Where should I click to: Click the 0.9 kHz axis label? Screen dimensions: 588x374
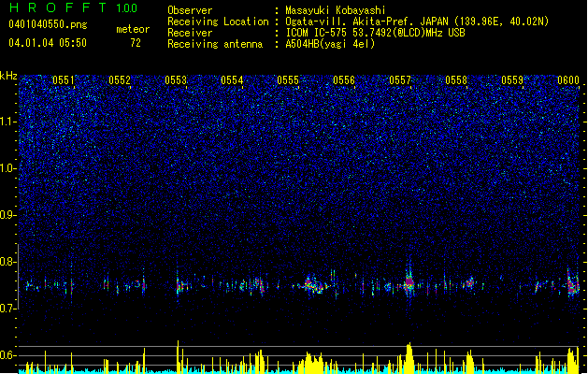pos(7,215)
